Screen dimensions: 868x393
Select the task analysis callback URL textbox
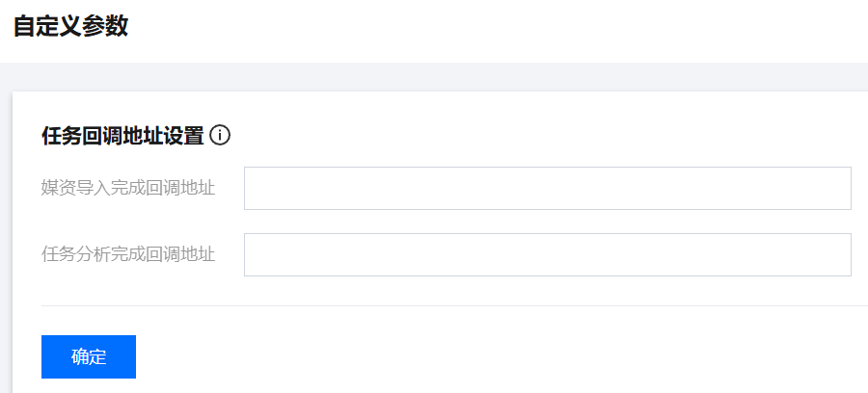(547, 254)
